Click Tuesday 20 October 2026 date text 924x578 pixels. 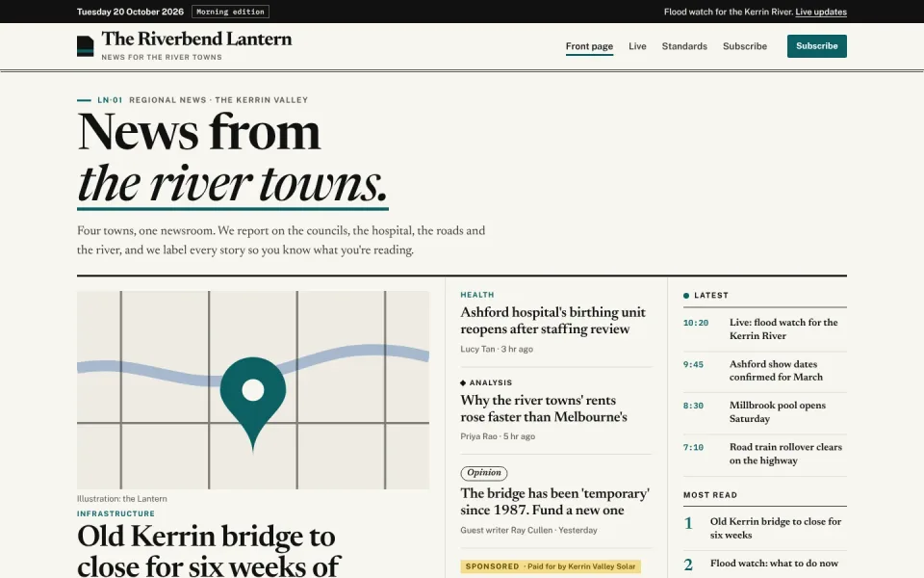tap(130, 12)
